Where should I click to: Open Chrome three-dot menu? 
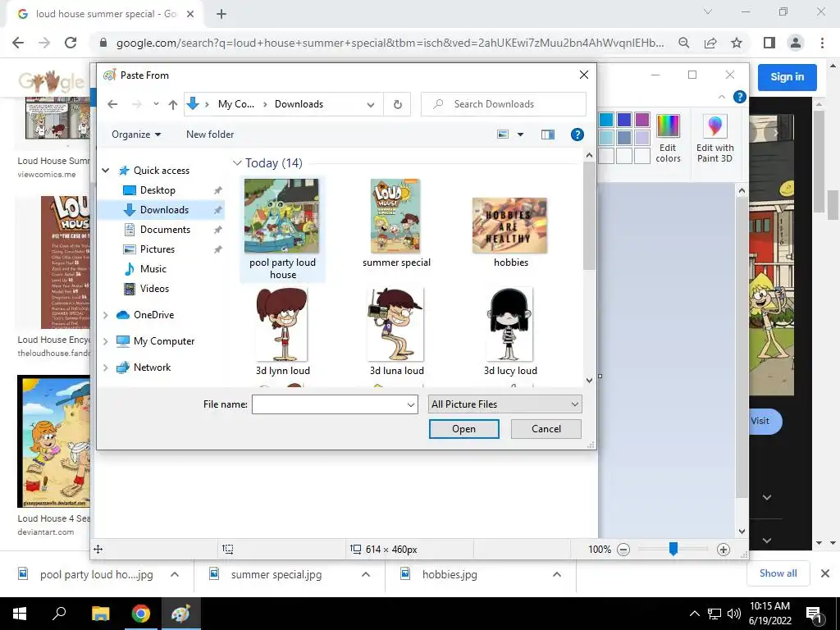822,43
